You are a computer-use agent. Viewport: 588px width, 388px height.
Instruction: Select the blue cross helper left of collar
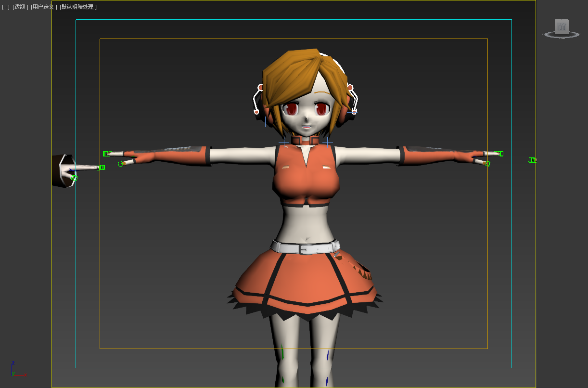[283, 142]
